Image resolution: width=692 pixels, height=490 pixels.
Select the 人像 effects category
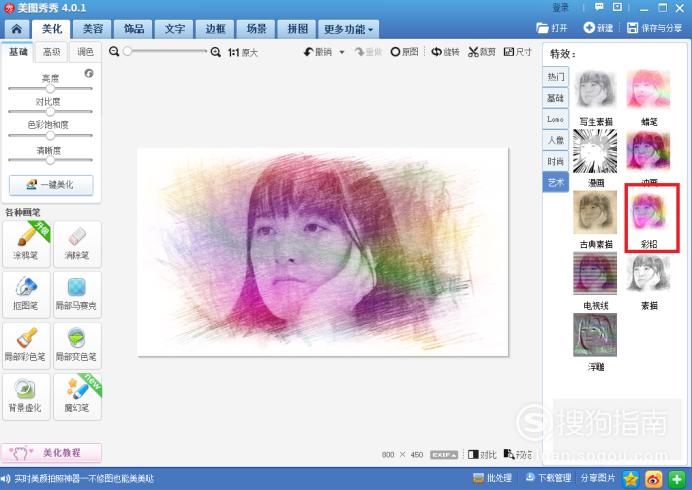point(556,140)
